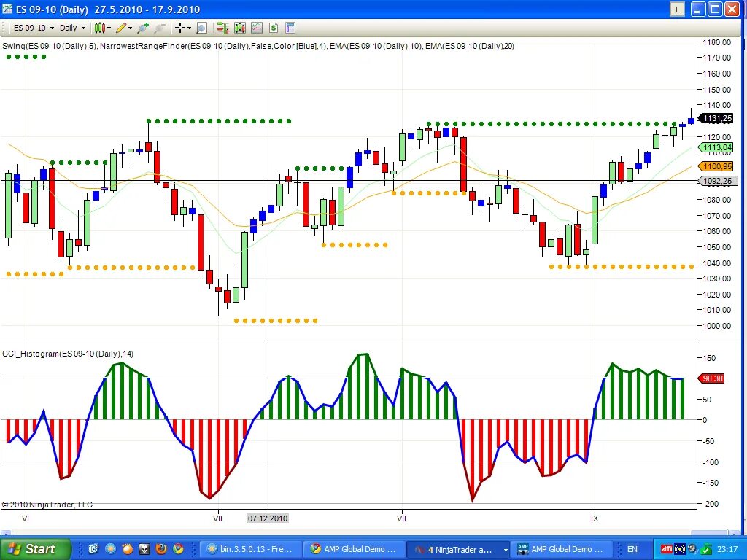
Task: Expand the drawing tools dropdown arrow
Action: 130,28
